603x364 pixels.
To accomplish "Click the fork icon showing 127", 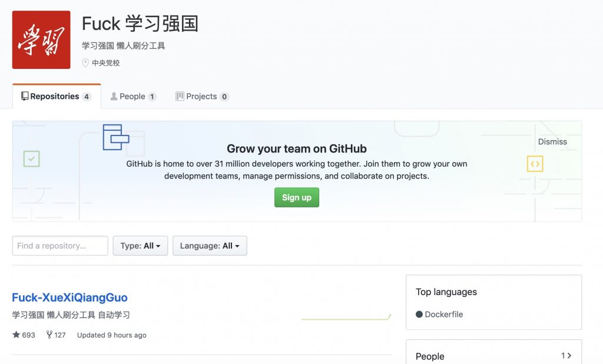I will coord(49,335).
